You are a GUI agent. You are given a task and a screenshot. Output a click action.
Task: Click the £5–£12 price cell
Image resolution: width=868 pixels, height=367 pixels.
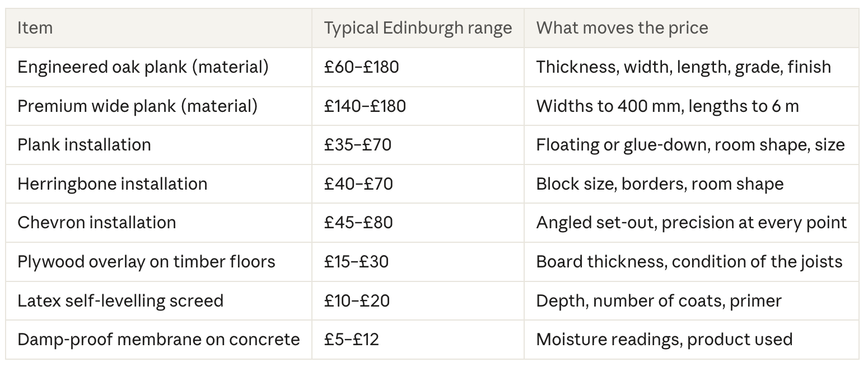pyautogui.click(x=418, y=340)
